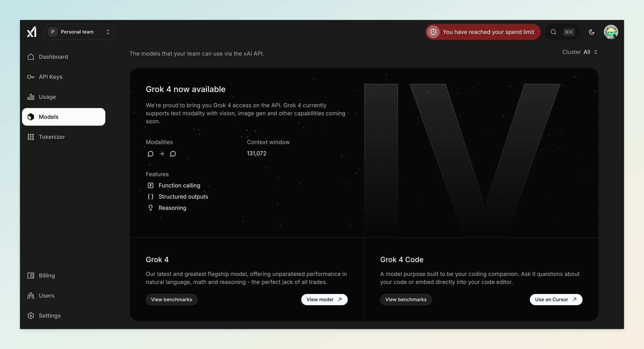Click the Function calling feature icon

pyautogui.click(x=150, y=185)
